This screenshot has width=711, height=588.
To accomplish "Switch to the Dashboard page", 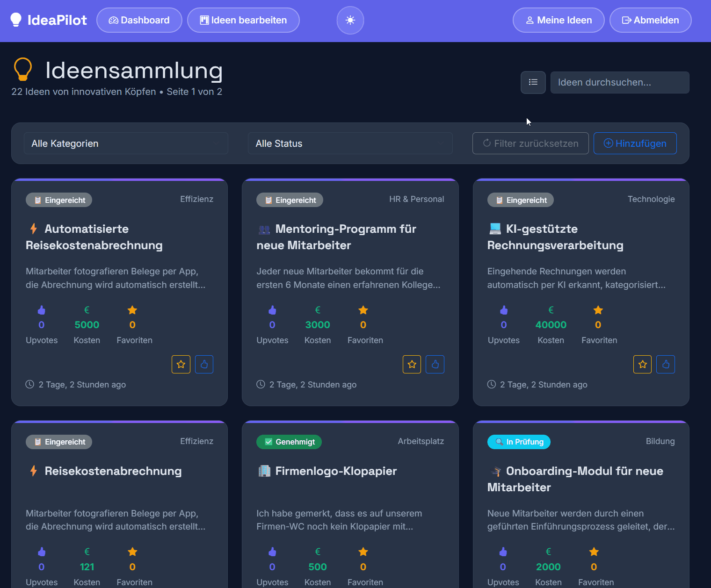I will click(139, 20).
